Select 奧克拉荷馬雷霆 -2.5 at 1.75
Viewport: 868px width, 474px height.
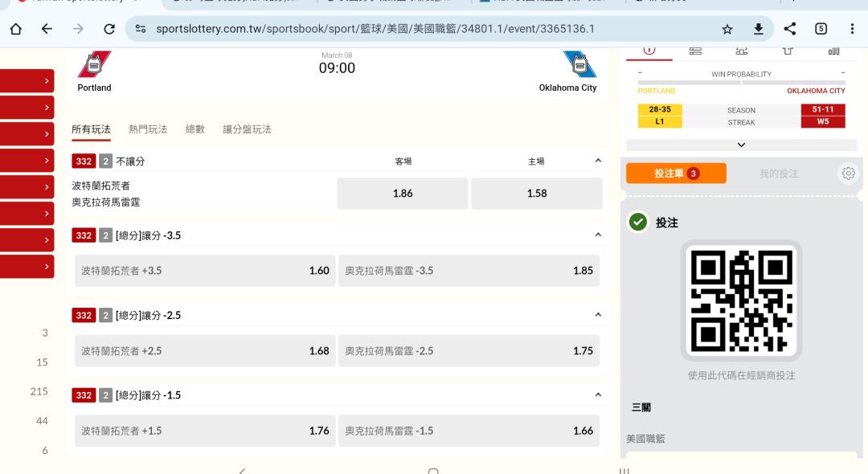pyautogui.click(x=469, y=350)
